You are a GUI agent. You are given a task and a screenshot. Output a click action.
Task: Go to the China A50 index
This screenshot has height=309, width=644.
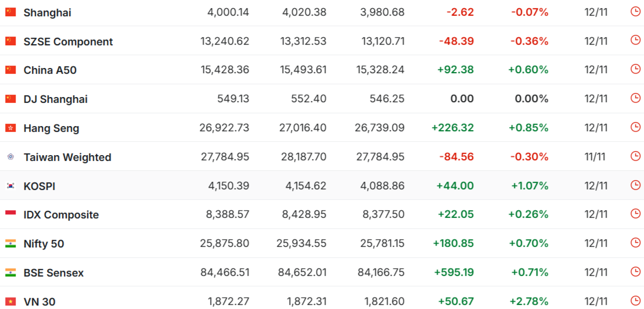(50, 70)
